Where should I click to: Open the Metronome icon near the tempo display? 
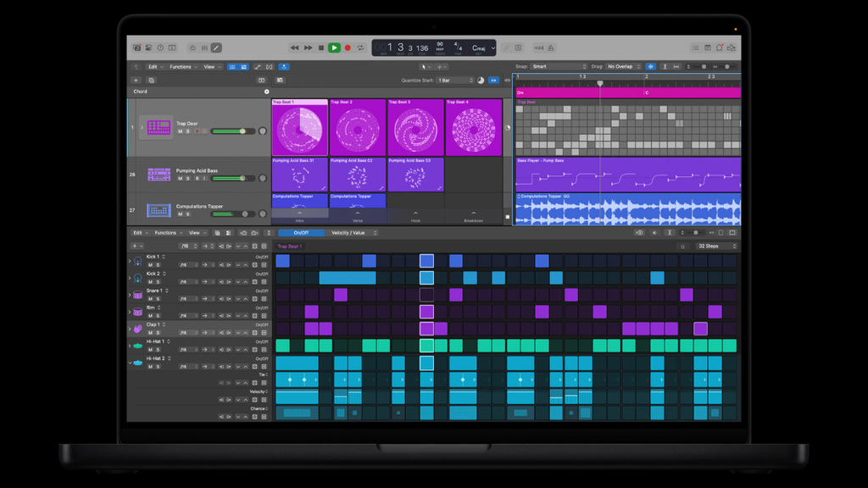550,47
